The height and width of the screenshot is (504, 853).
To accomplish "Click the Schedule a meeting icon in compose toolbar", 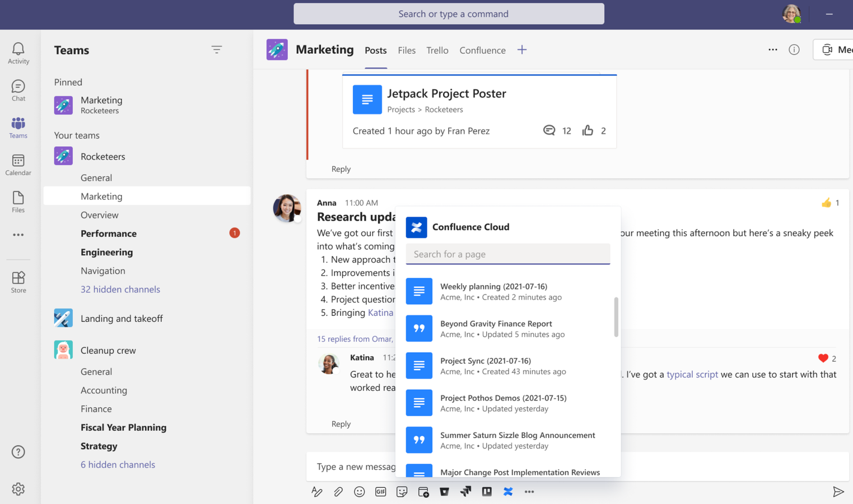I will 423,492.
